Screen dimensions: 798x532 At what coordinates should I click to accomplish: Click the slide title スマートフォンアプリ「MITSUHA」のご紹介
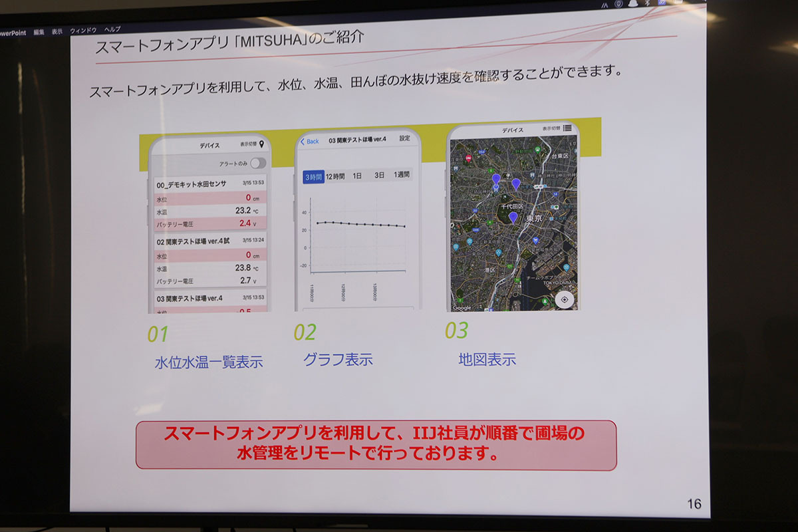click(x=229, y=42)
